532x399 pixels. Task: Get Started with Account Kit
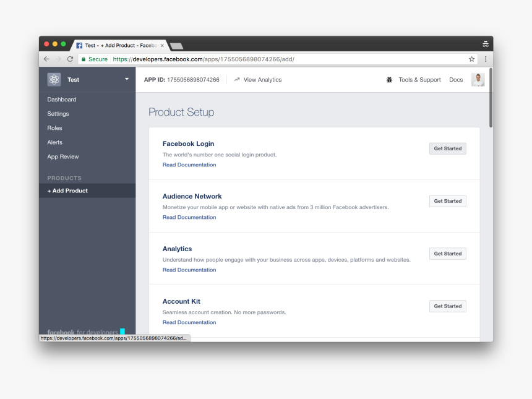point(447,306)
